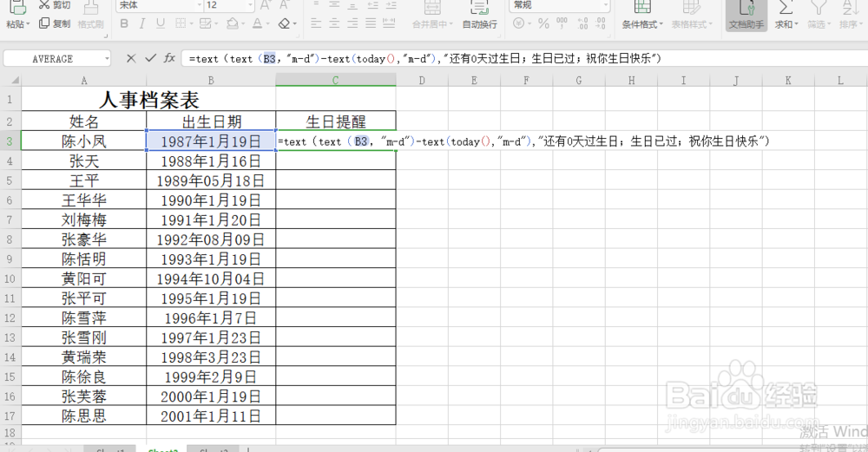Image resolution: width=868 pixels, height=452 pixels.
Task: Expand the fill color dropdown arrow
Action: (244, 24)
